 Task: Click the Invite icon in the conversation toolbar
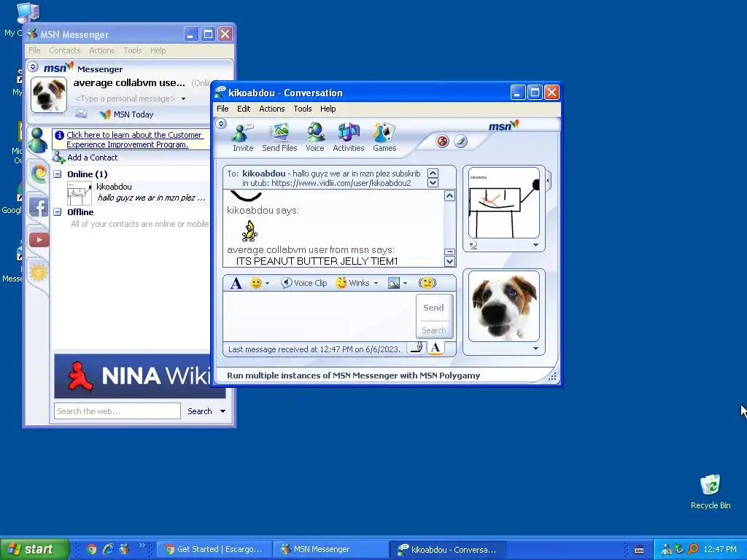242,137
